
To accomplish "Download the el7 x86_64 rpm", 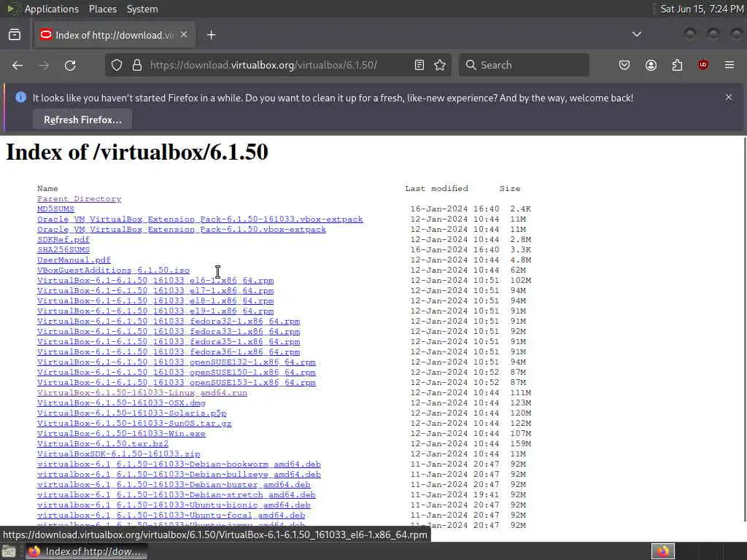I will click(x=155, y=290).
